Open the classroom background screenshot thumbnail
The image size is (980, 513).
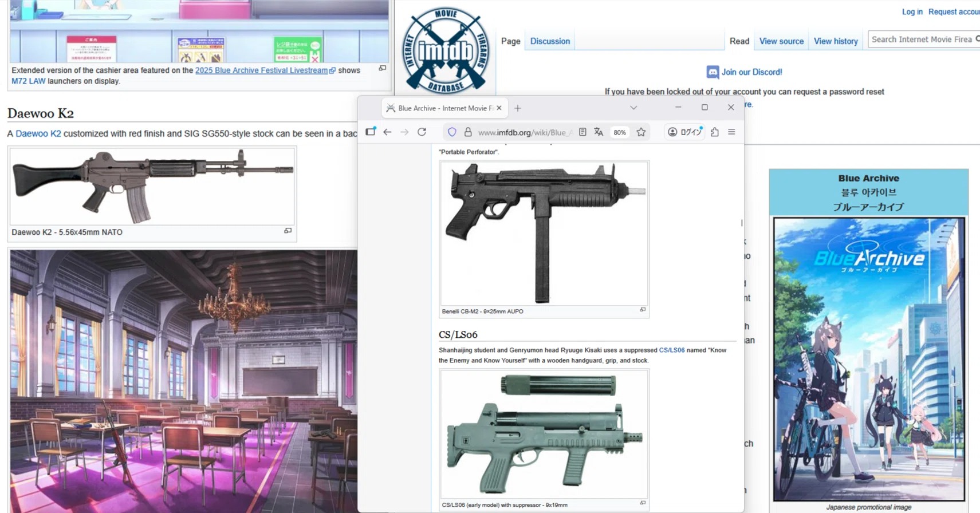[183, 381]
